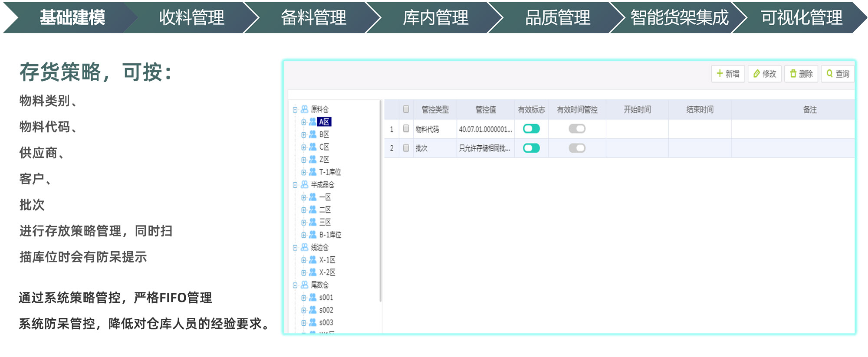Check the select-all header checkbox
The height and width of the screenshot is (357, 868).
406,109
